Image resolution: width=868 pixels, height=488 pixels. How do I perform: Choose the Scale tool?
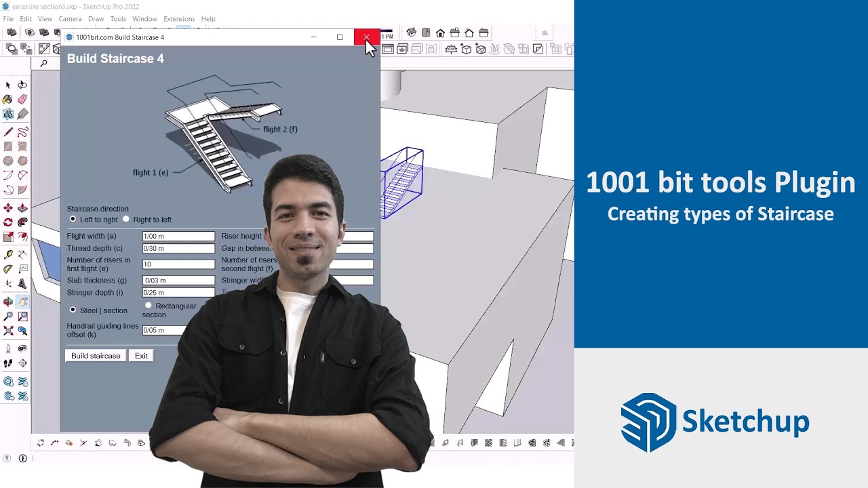pos(8,237)
